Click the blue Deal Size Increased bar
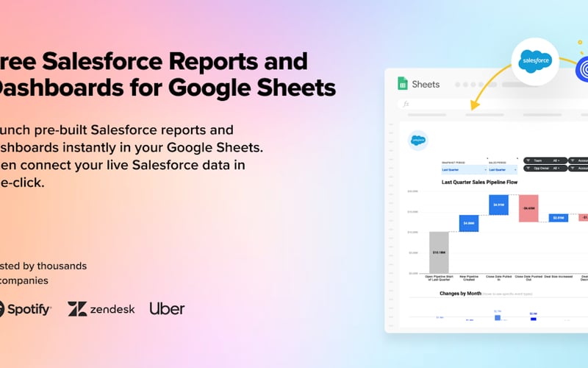The width and height of the screenshot is (588, 368). coord(559,218)
